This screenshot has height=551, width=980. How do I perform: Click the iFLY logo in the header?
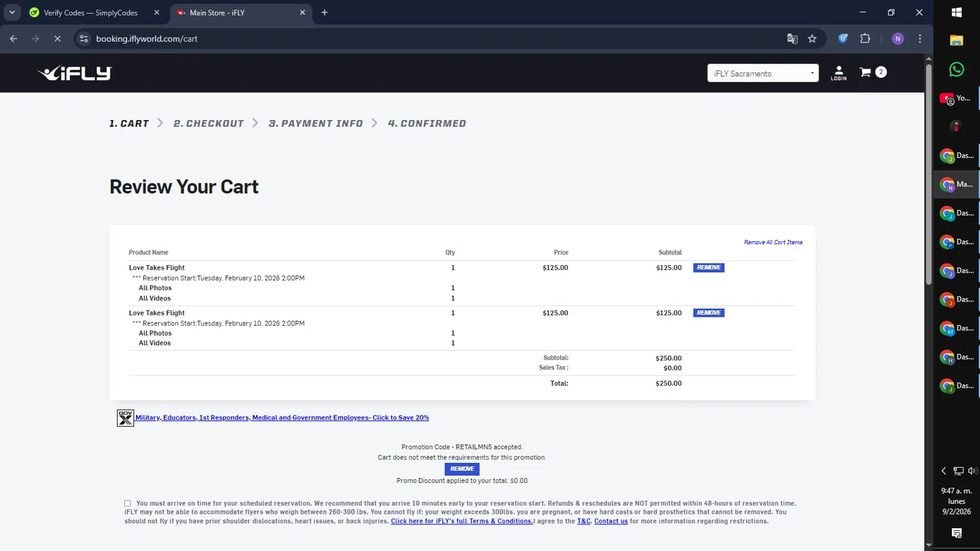point(75,73)
